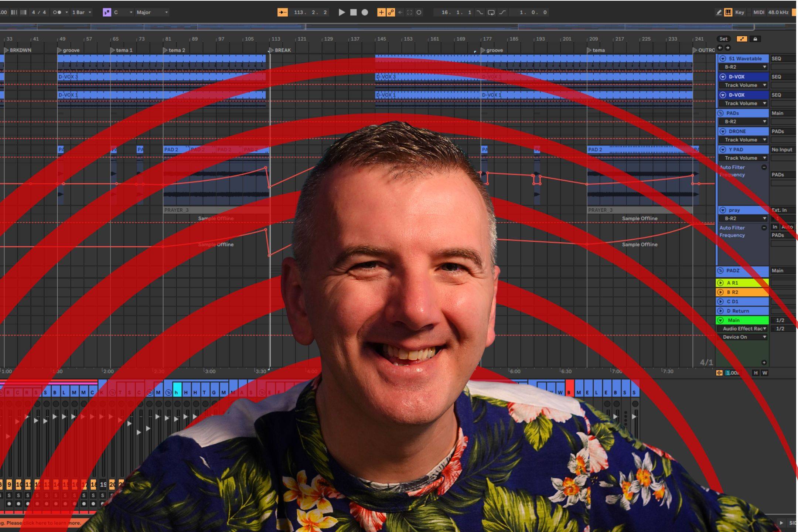798x532 pixels.
Task: Open Y PAD's Track Volume automation chooser
Action: pos(743,158)
